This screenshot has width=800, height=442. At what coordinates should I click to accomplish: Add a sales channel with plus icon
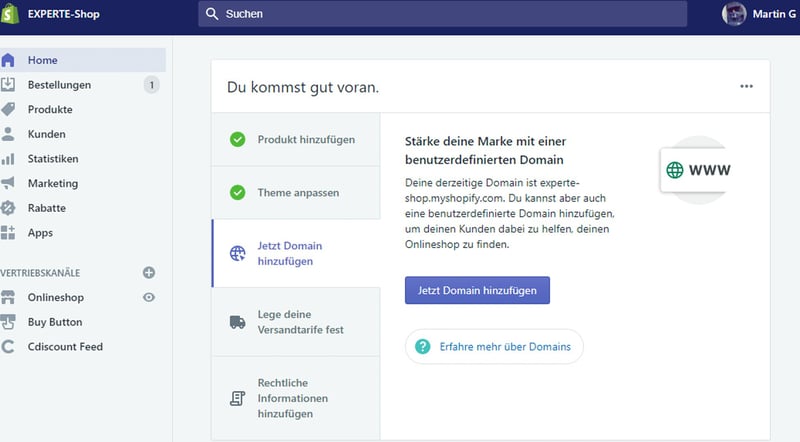(x=149, y=272)
